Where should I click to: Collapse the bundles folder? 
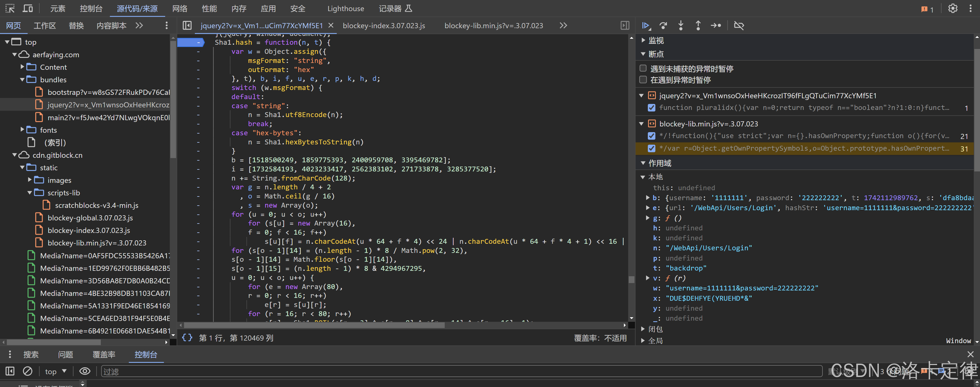[22, 79]
